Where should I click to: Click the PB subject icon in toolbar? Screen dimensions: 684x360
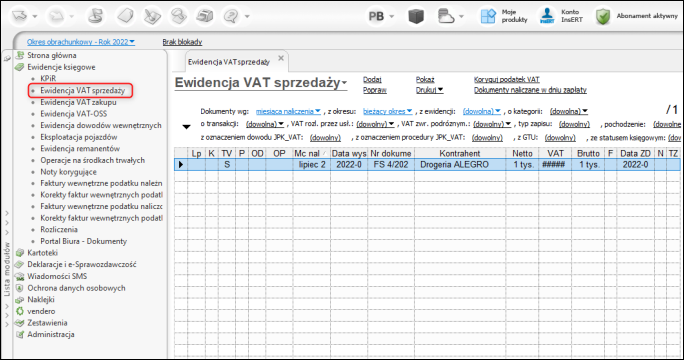[x=376, y=17]
